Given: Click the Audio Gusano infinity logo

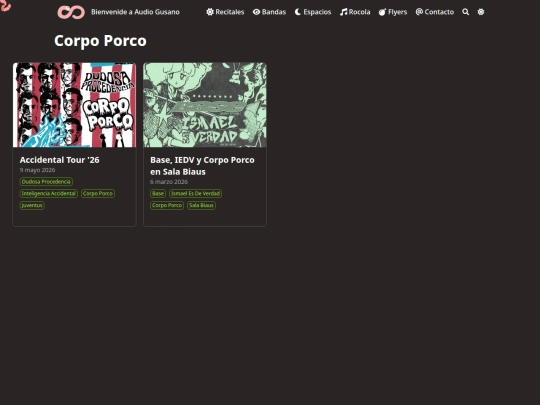Looking at the screenshot, I should [x=71, y=12].
